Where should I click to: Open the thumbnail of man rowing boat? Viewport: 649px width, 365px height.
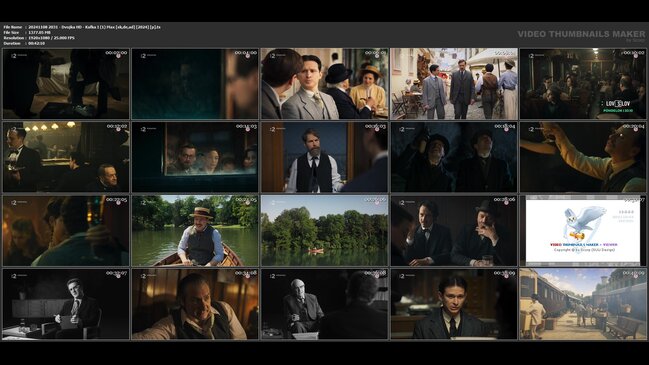195,231
